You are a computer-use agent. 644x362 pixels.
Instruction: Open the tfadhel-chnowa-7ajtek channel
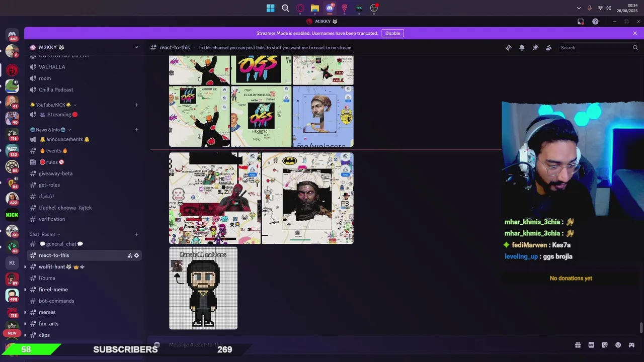(x=84, y=208)
